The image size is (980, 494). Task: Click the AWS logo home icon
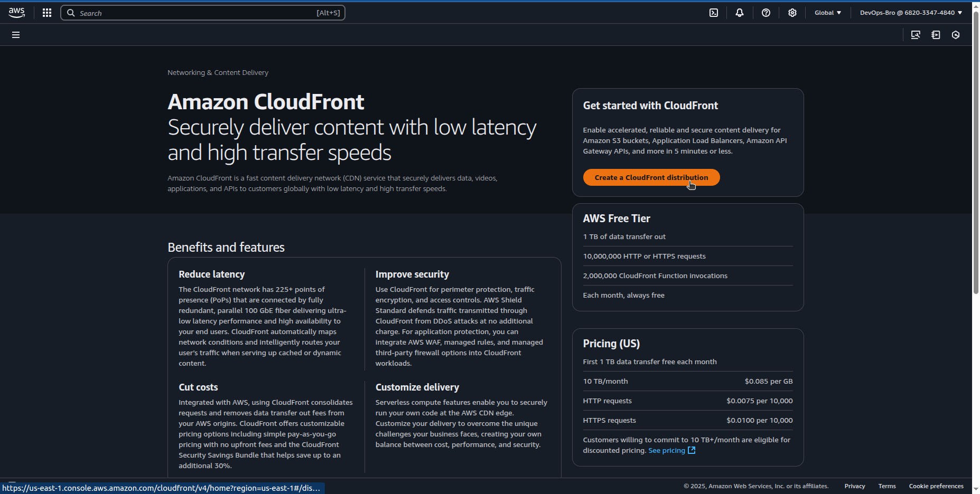(x=17, y=13)
